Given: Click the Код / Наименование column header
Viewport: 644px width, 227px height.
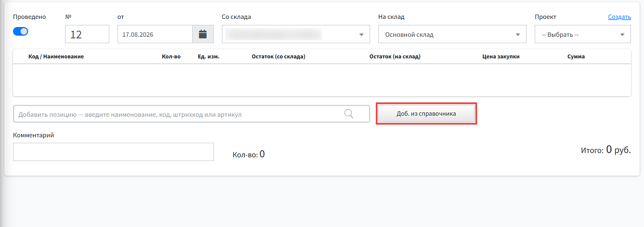Looking at the screenshot, I should [x=56, y=57].
